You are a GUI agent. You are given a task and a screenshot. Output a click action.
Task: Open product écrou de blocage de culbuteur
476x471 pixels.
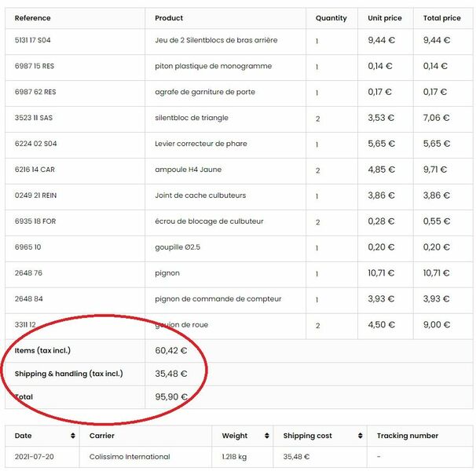[209, 221]
